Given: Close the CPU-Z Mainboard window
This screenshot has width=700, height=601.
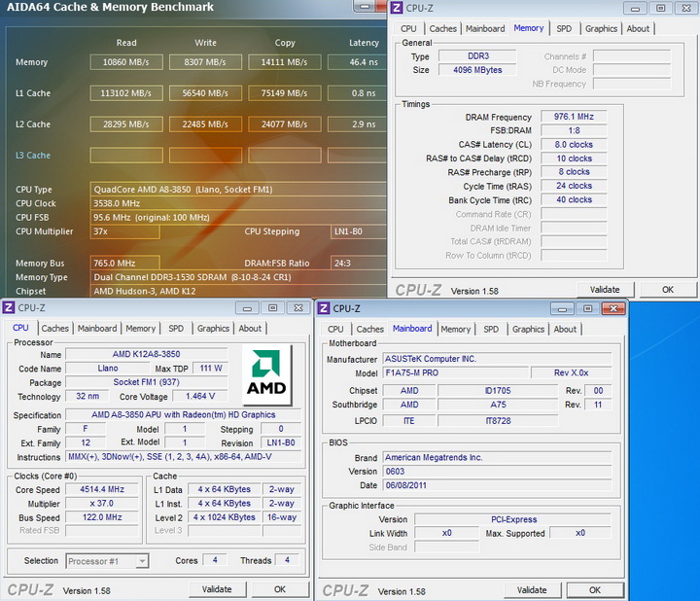Looking at the screenshot, I should [612, 309].
